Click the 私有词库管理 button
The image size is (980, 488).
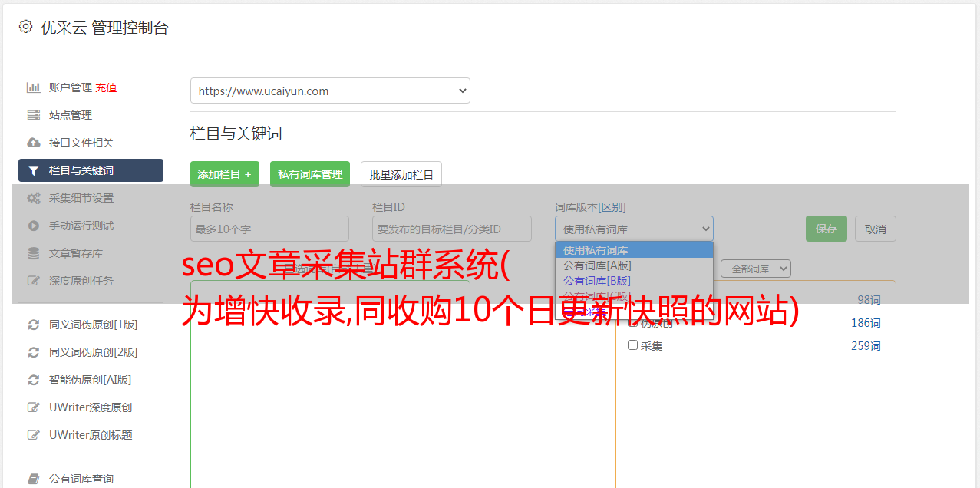pos(310,174)
